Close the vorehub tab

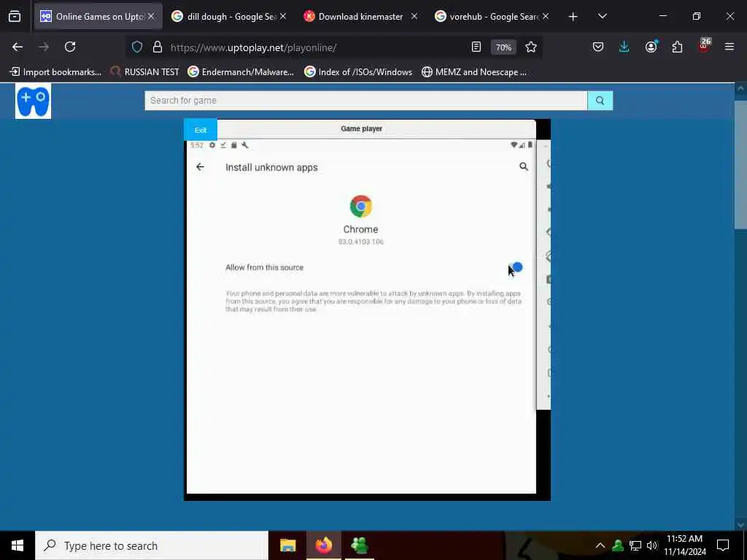tap(546, 16)
